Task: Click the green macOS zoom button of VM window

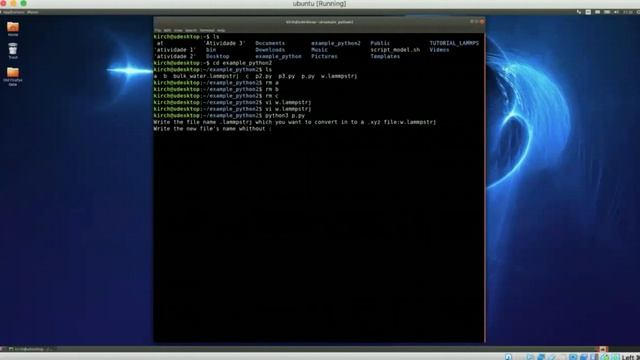Action: tap(24, 4)
